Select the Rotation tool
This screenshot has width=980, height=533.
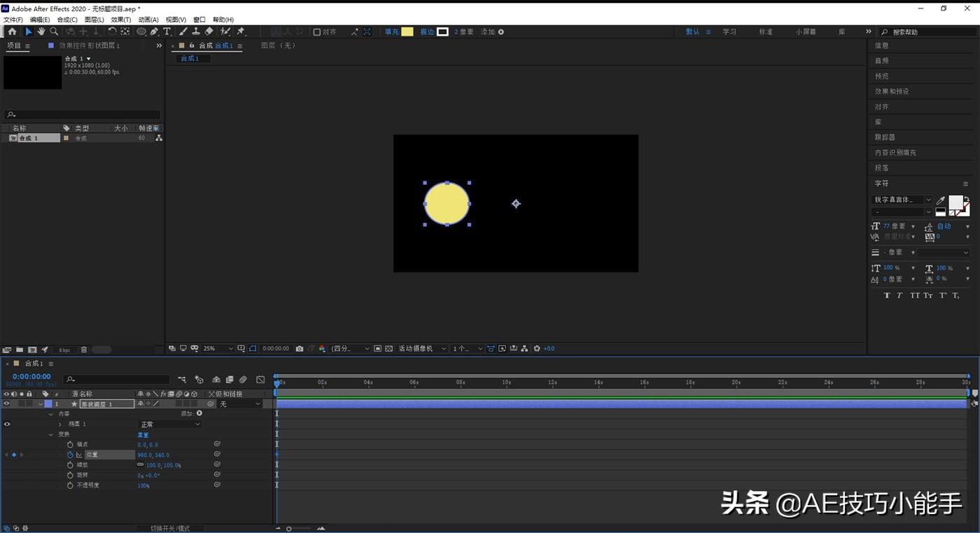[x=112, y=32]
